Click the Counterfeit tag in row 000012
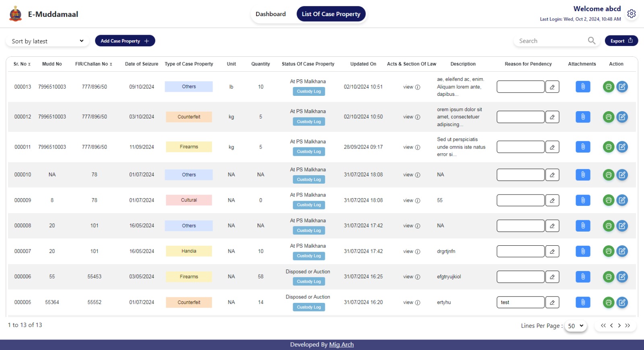 coord(189,117)
